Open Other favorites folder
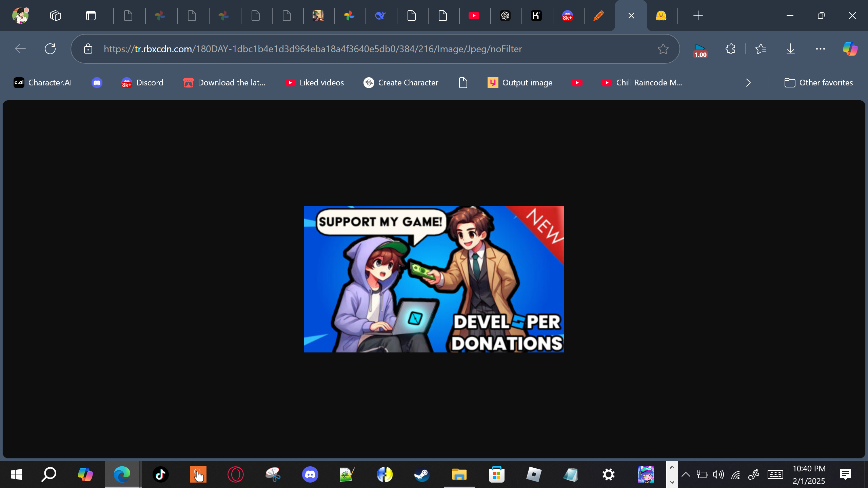868x488 pixels. 818,83
